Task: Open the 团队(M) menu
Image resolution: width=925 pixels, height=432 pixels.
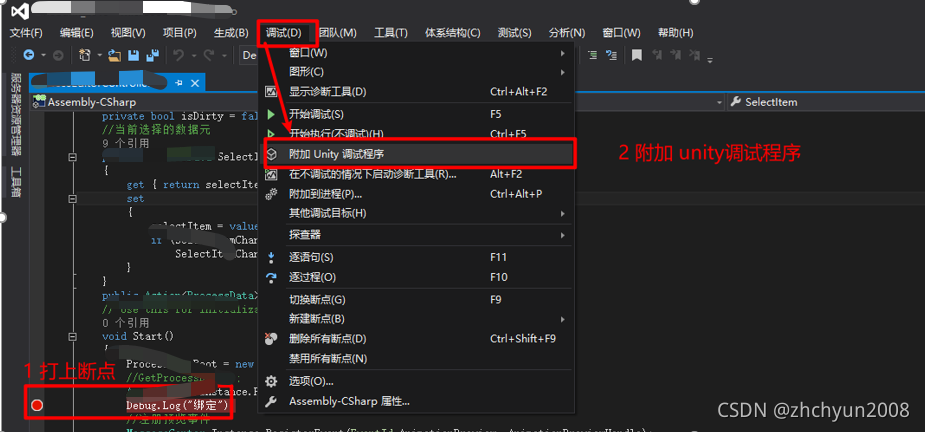Action: pos(338,33)
